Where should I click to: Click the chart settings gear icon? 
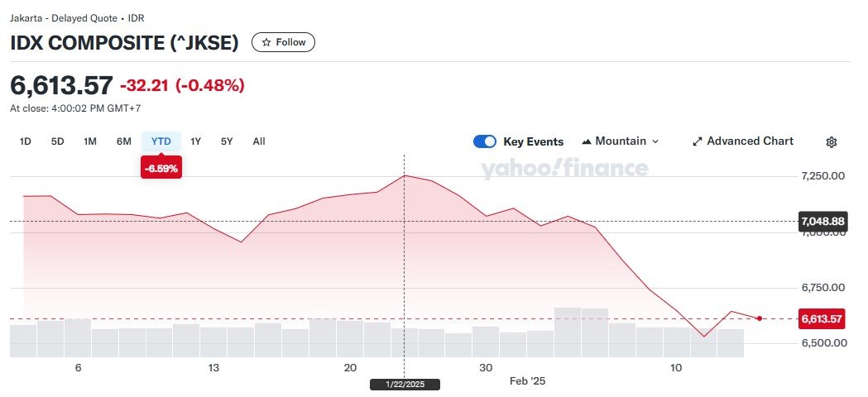pos(832,142)
